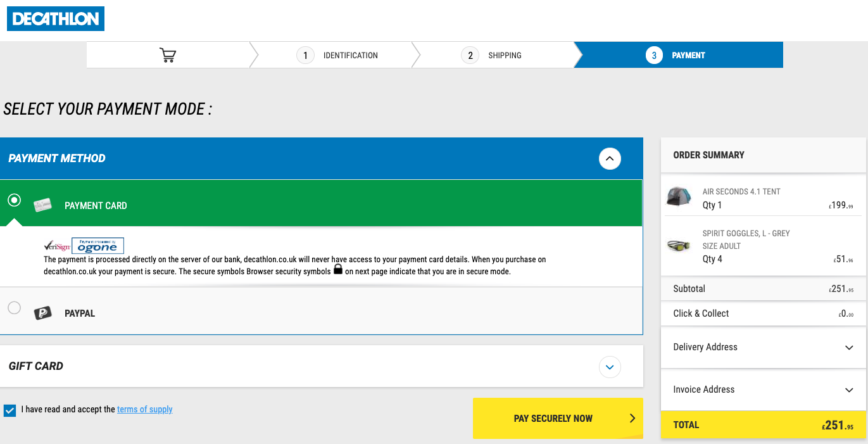Click the Spirit Goggles product image
Screen dimensions: 868x444
(x=679, y=246)
